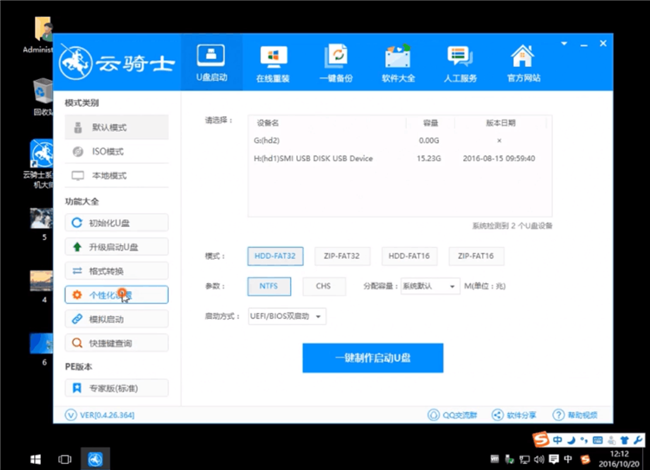650x470 pixels.
Task: Open the U盘启动 tab
Action: [x=211, y=63]
